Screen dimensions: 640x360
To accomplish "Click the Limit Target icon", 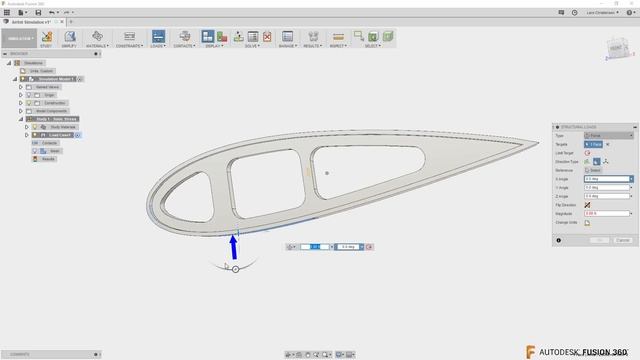I will 587,153.
